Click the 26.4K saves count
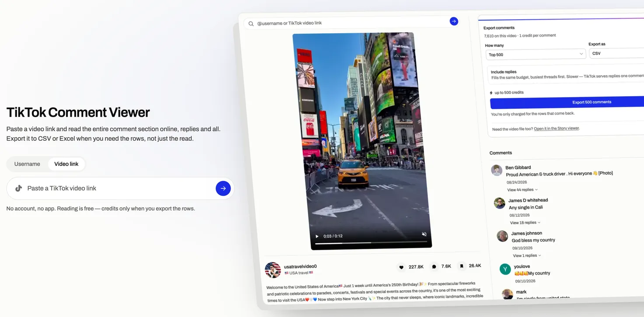 click(475, 265)
